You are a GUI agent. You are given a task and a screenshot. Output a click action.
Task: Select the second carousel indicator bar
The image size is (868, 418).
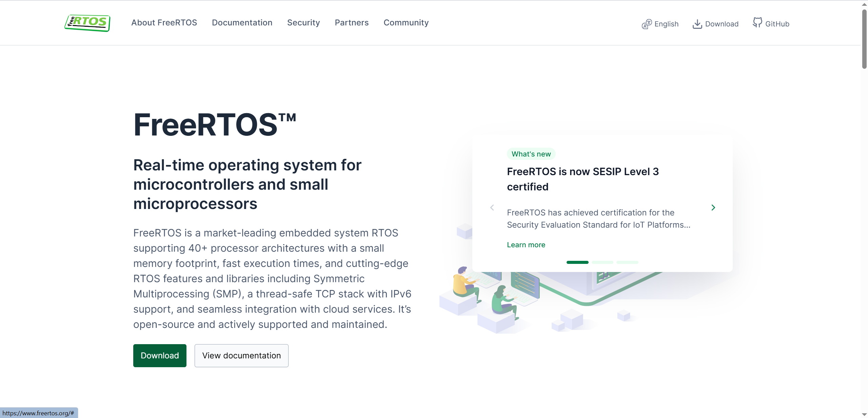click(603, 262)
